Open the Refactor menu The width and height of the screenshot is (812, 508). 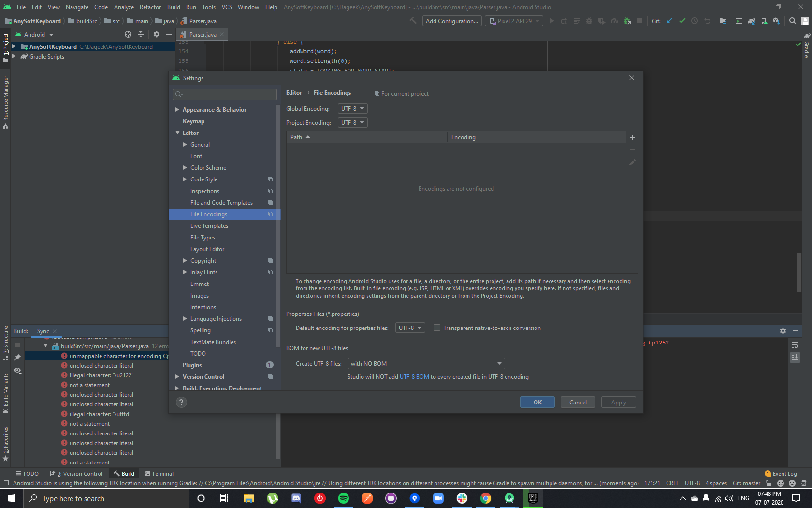click(150, 7)
